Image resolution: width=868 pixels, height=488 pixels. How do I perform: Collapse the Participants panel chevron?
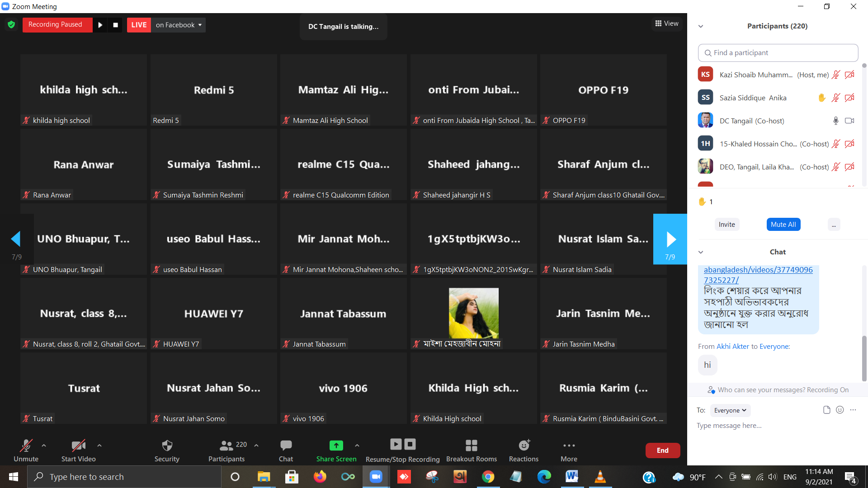click(701, 26)
